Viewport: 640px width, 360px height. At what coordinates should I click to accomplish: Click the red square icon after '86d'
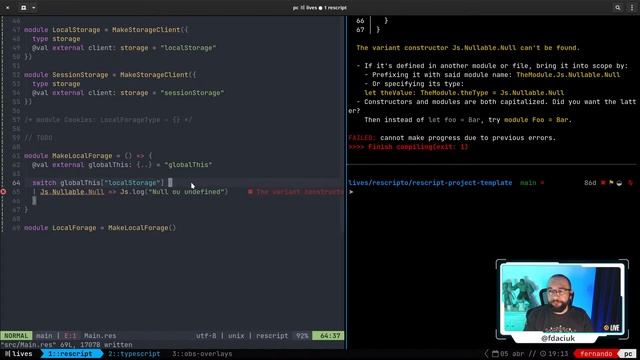603,182
